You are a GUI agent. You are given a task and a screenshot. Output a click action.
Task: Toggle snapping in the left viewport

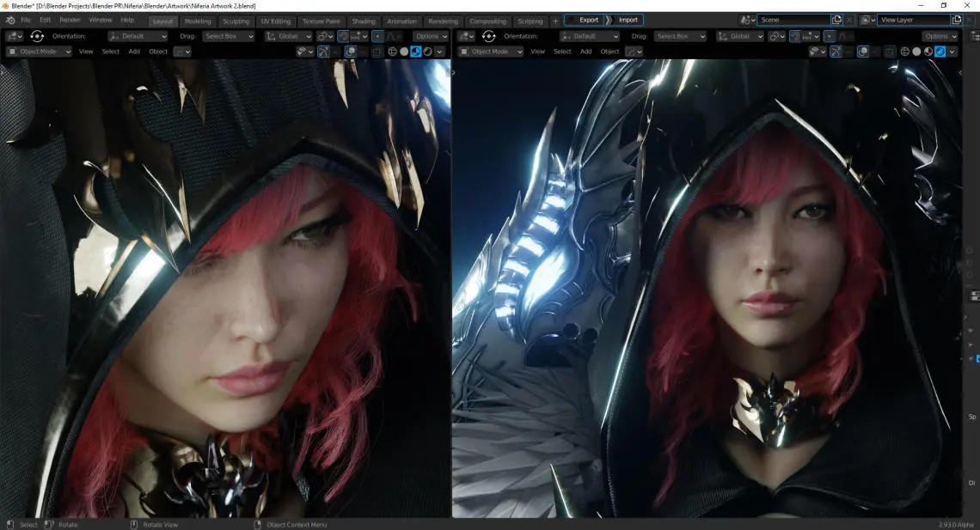click(343, 36)
